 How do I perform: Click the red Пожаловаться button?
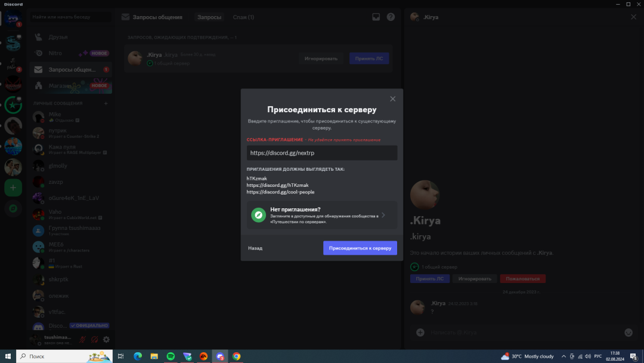click(x=522, y=279)
